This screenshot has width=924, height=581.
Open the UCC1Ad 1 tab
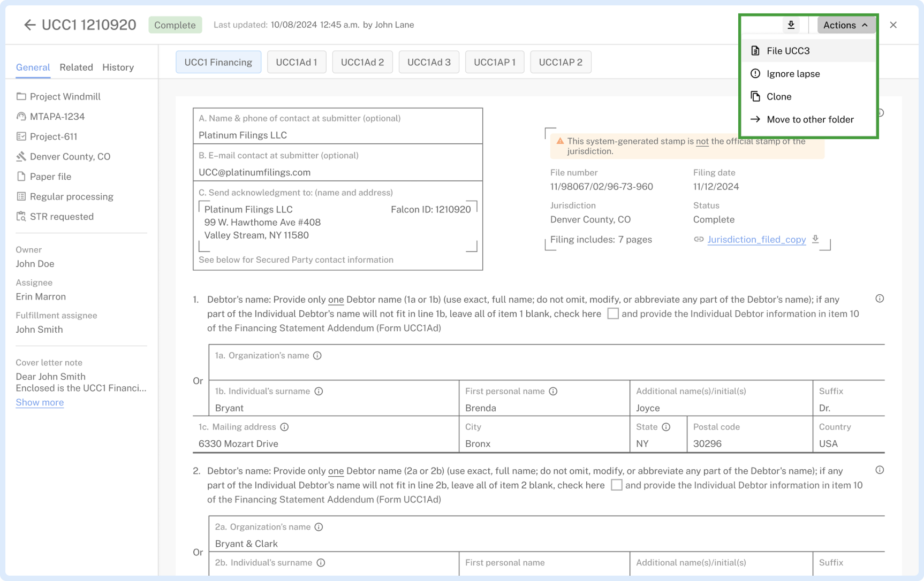297,62
